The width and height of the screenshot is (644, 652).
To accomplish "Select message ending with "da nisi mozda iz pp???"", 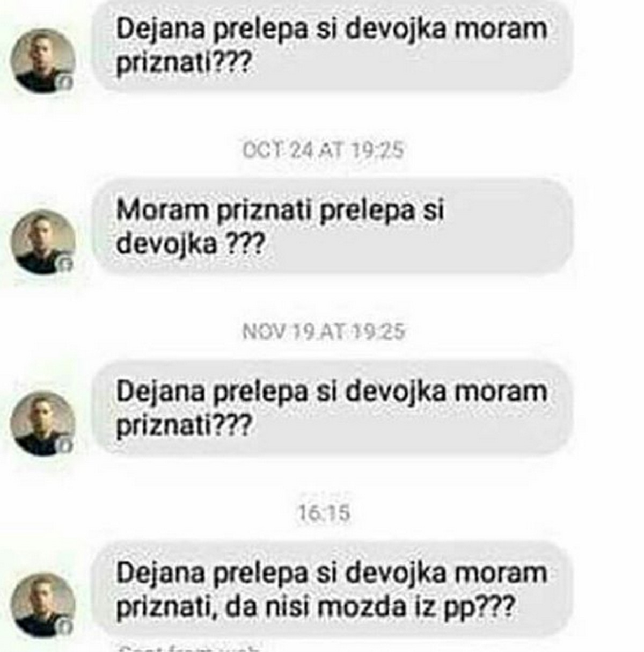I will 332,590.
